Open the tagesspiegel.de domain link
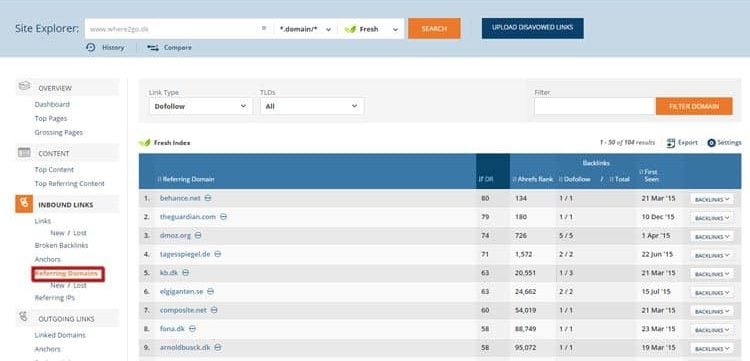This screenshot has width=750, height=361. pos(185,254)
